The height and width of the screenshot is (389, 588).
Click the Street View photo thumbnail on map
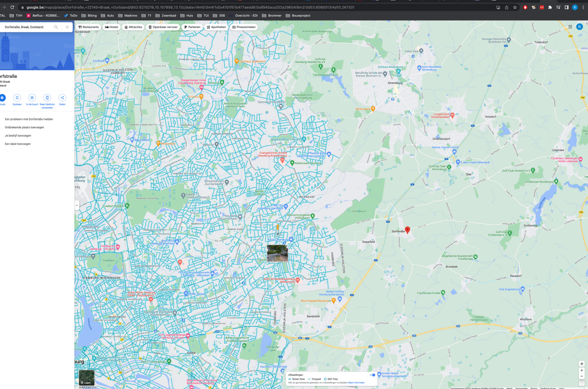tap(277, 253)
